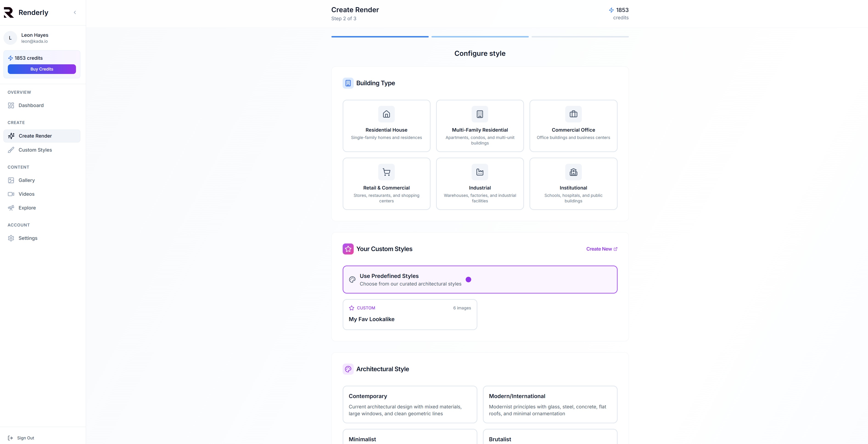Click the palette icon in Predefined Styles
This screenshot has height=444, width=868.
(x=352, y=280)
